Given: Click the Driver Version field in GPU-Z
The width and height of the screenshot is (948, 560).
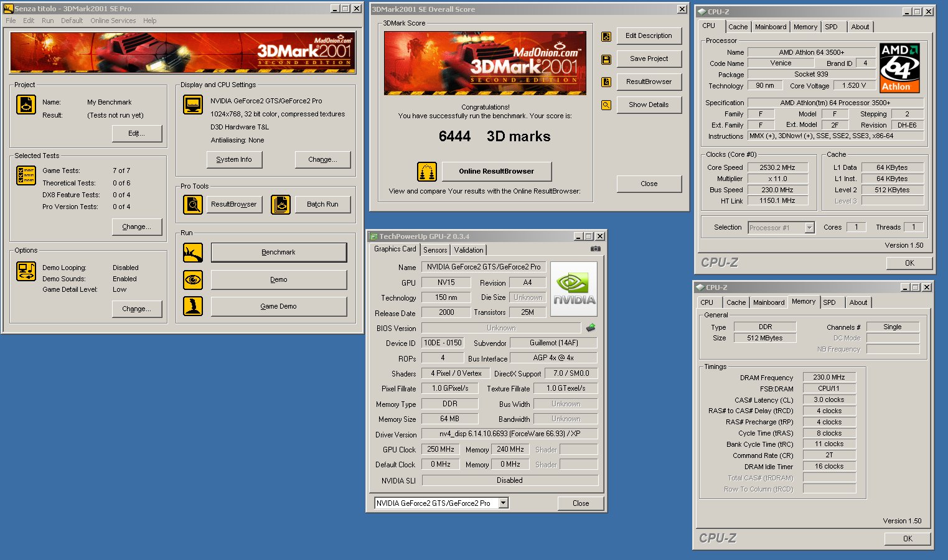Looking at the screenshot, I should (x=509, y=434).
